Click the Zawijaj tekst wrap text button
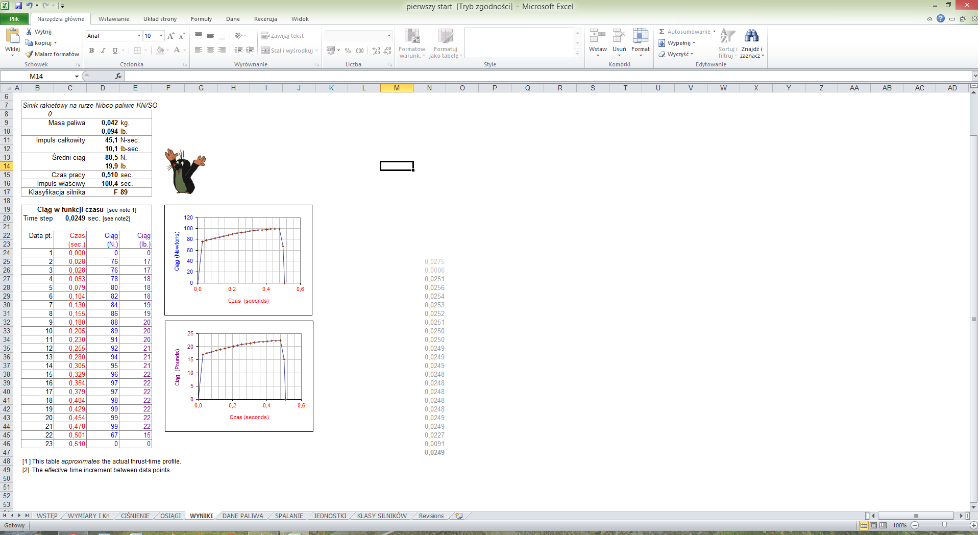Image resolution: width=980 pixels, height=535 pixels. pyautogui.click(x=283, y=36)
